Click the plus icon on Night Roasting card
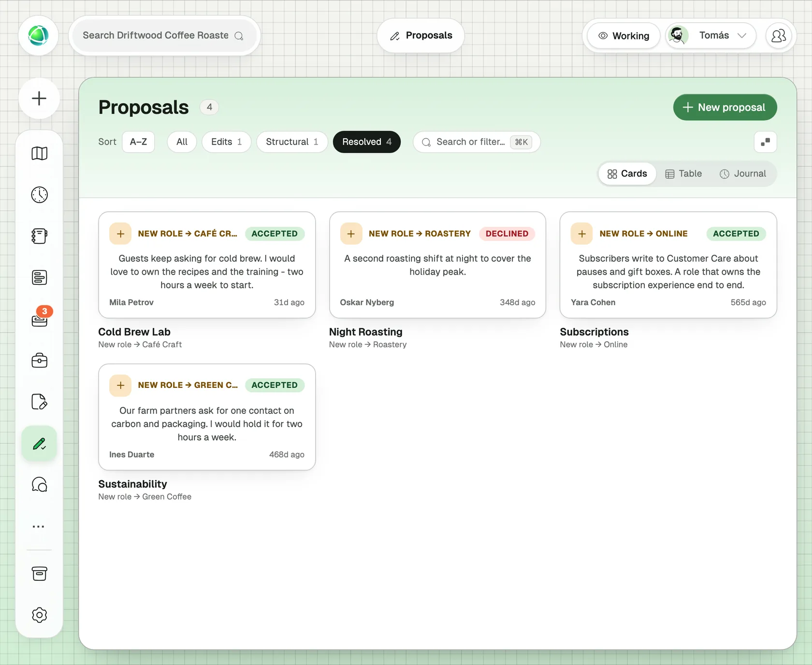 pos(351,234)
